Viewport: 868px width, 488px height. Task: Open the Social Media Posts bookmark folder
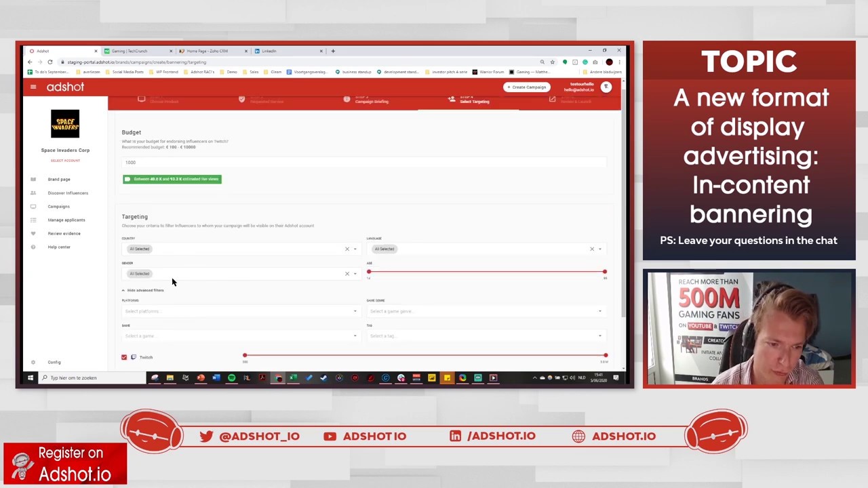coord(125,72)
